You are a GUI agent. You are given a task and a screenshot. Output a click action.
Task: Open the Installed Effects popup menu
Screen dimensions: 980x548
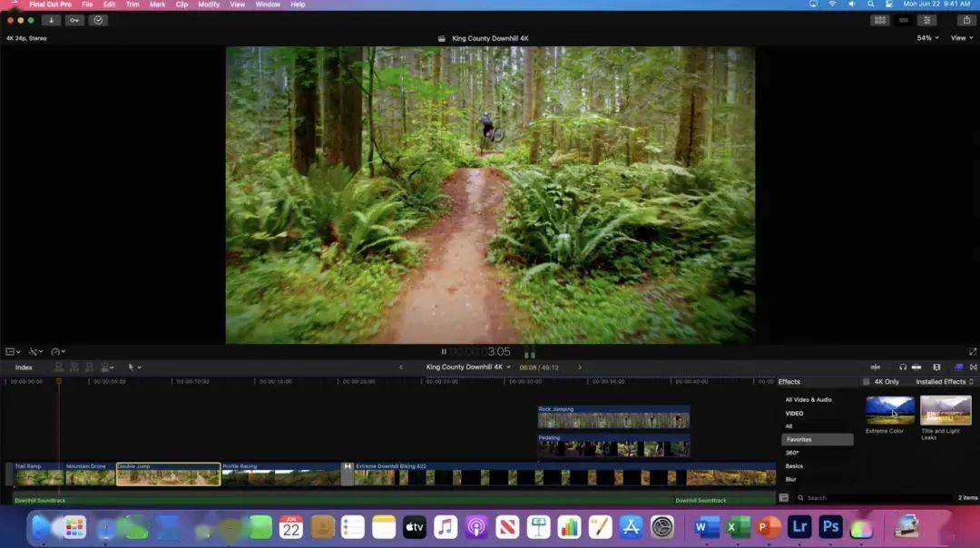point(944,382)
